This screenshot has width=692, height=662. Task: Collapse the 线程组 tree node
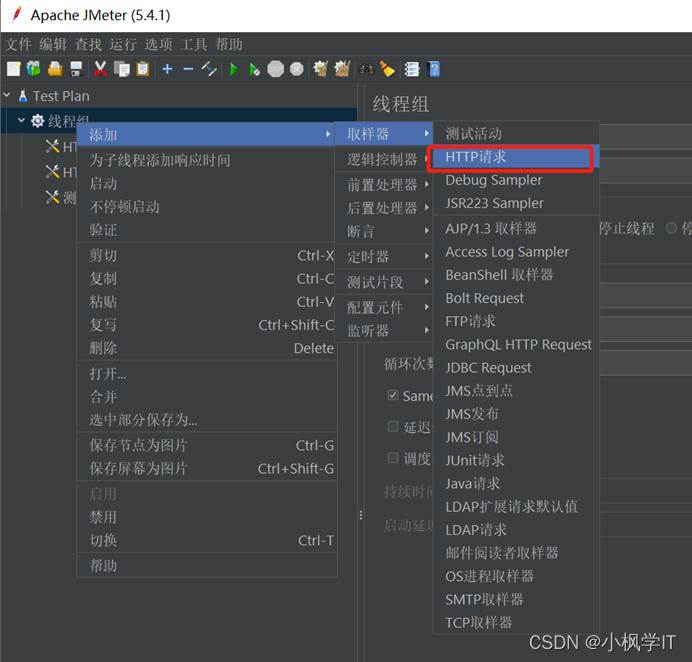pyautogui.click(x=21, y=120)
